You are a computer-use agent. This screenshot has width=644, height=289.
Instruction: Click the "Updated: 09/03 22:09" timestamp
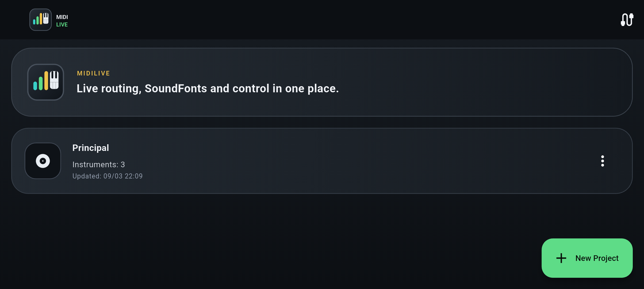pyautogui.click(x=108, y=176)
